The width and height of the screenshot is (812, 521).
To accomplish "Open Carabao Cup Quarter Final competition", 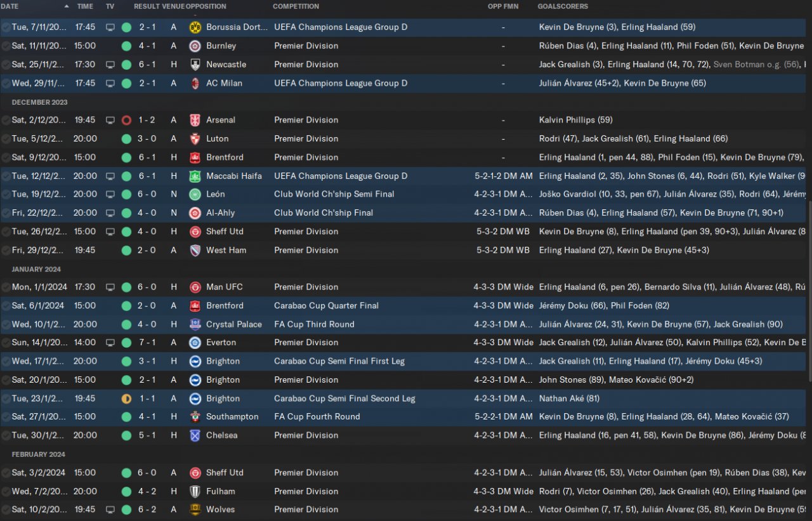I will point(326,306).
